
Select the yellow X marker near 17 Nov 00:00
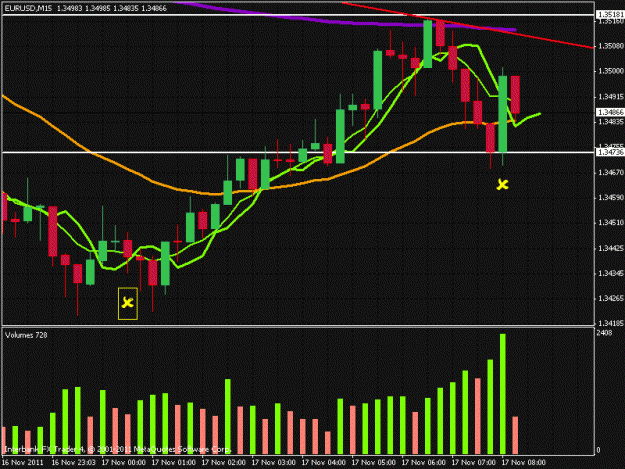pos(128,303)
